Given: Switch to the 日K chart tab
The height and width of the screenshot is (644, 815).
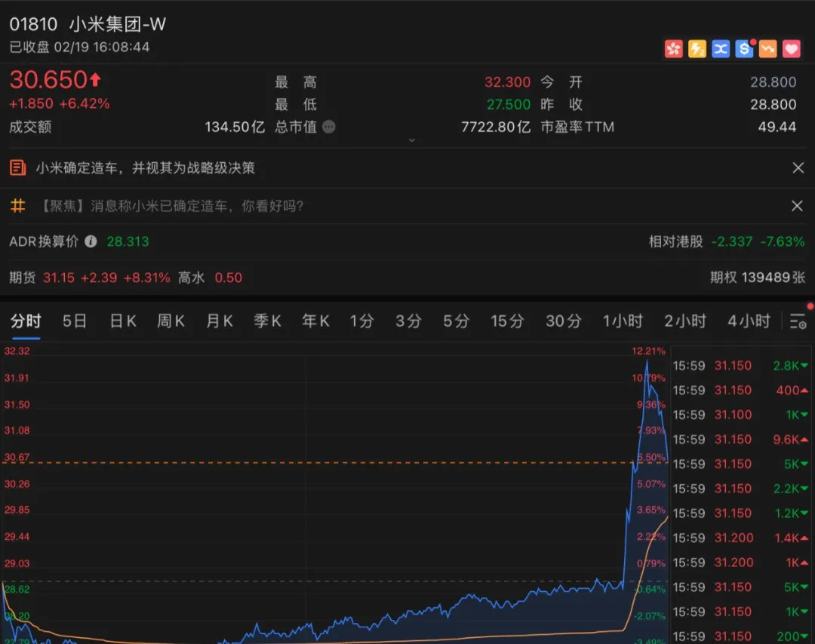Looking at the screenshot, I should (x=123, y=321).
